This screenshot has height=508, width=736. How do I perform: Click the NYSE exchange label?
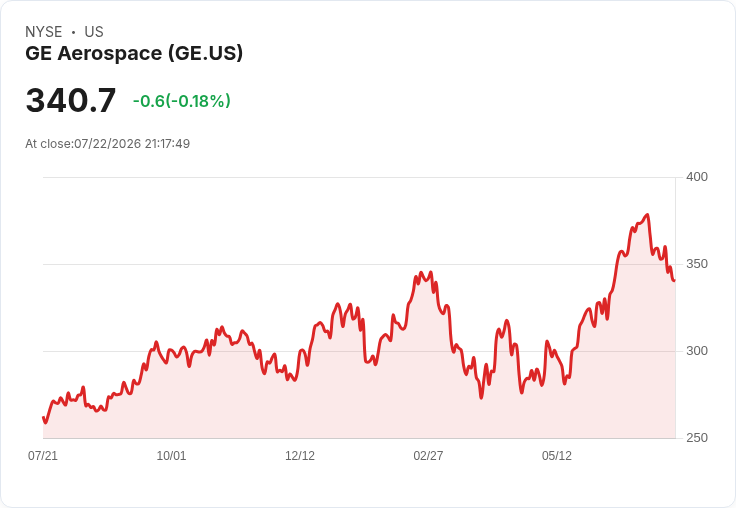pos(44,32)
